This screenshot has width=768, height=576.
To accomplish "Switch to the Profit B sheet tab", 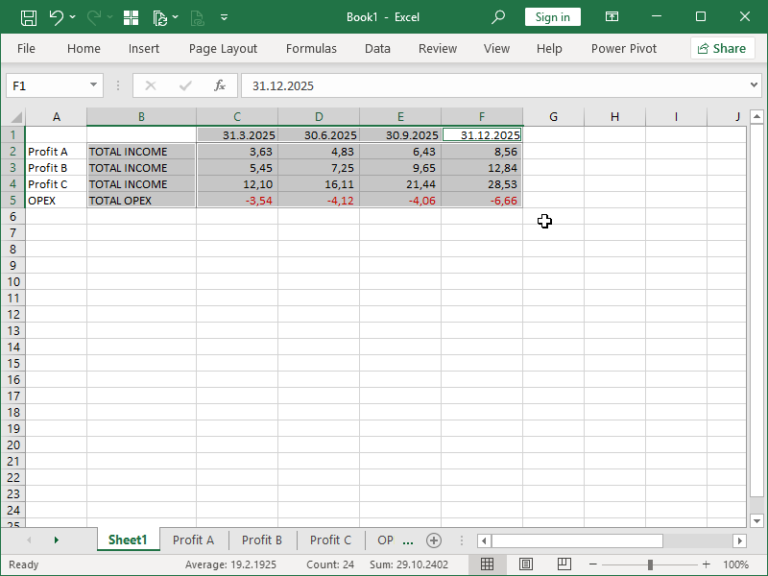I will pos(262,540).
